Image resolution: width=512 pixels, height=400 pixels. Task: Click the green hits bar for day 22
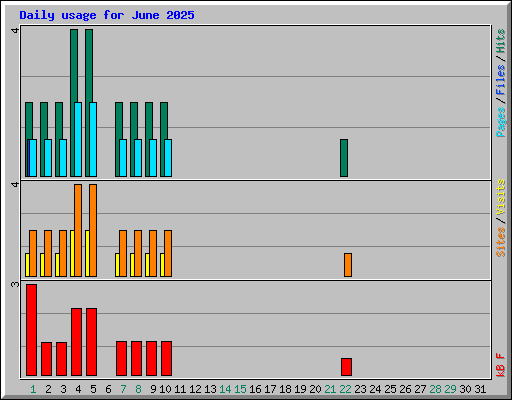click(x=344, y=158)
